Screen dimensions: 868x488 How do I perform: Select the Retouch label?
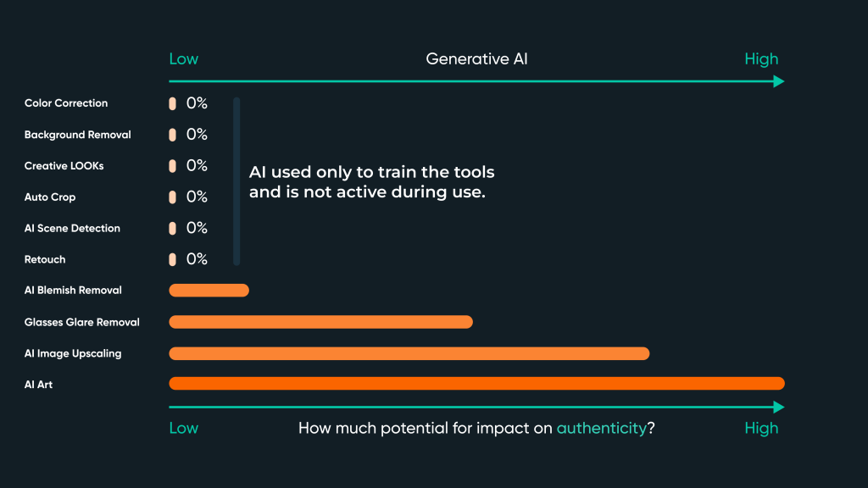(45, 259)
